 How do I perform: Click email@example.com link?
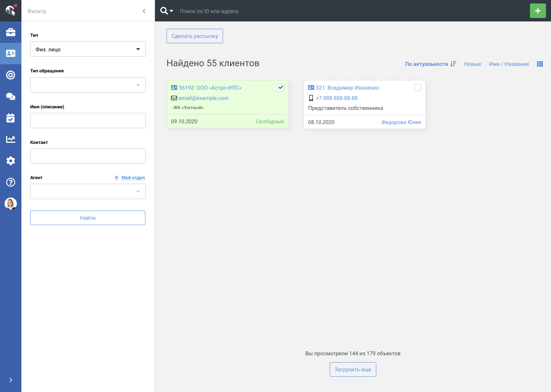tap(204, 98)
